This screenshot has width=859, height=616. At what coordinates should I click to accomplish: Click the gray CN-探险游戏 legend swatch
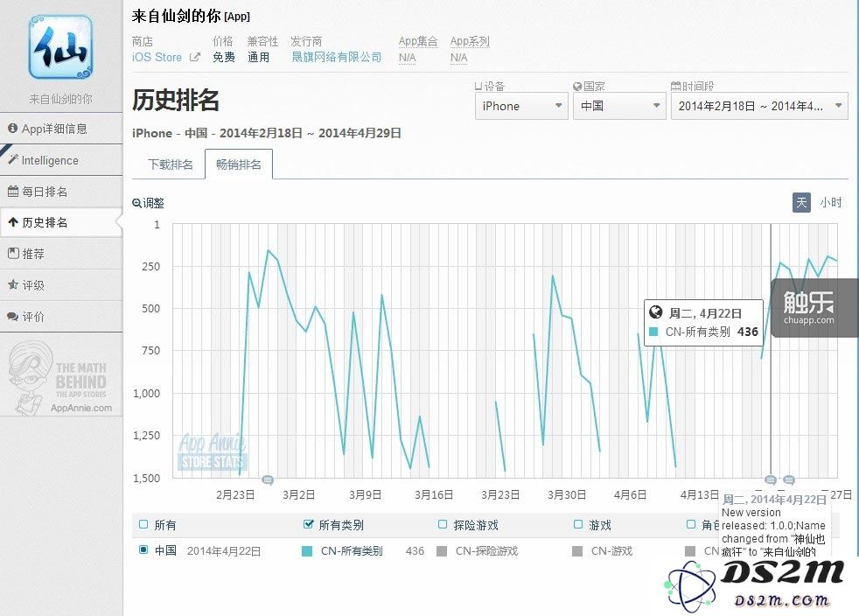pos(442,550)
